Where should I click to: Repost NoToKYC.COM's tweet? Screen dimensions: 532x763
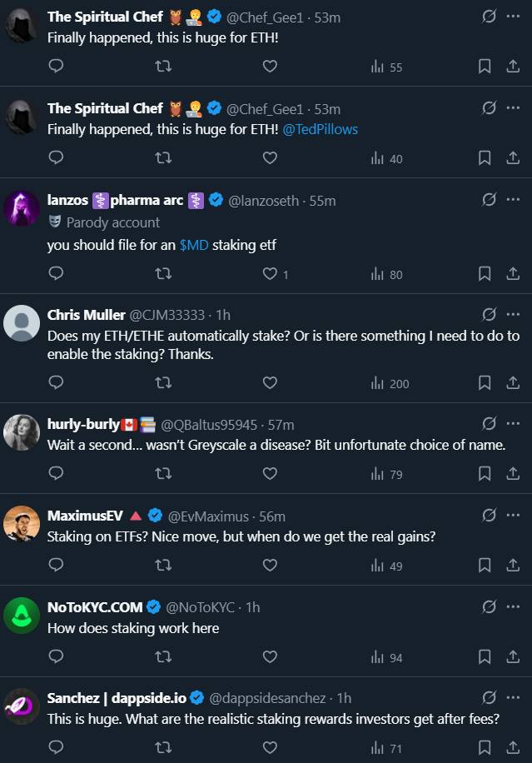164,657
